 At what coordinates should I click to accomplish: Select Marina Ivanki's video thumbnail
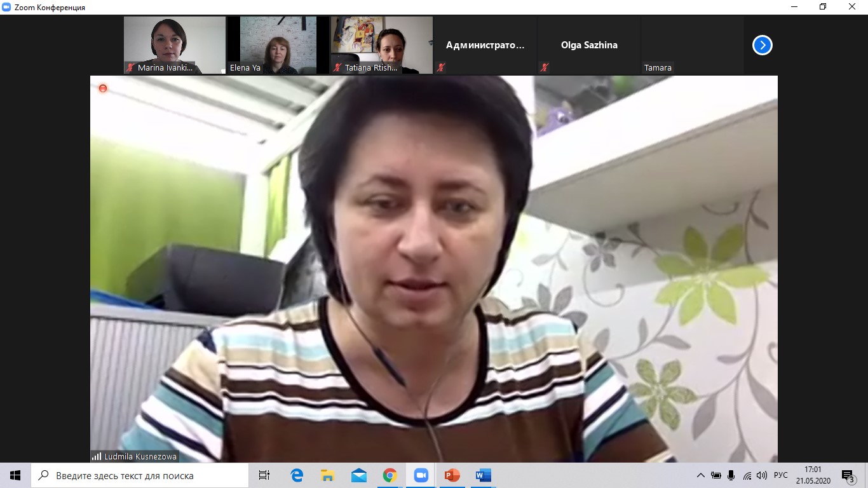click(175, 45)
